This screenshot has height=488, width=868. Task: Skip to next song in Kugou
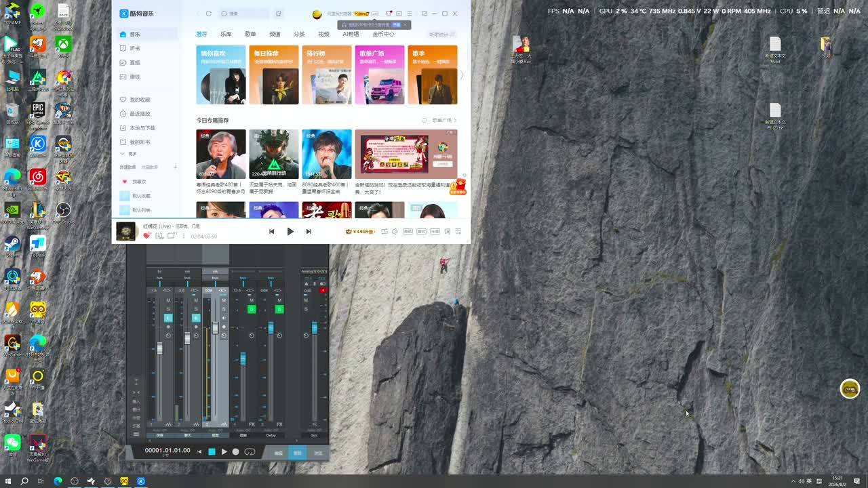point(309,231)
